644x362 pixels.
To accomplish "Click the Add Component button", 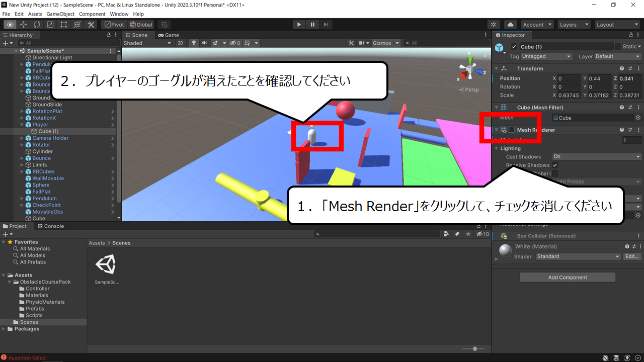I will point(568,278).
